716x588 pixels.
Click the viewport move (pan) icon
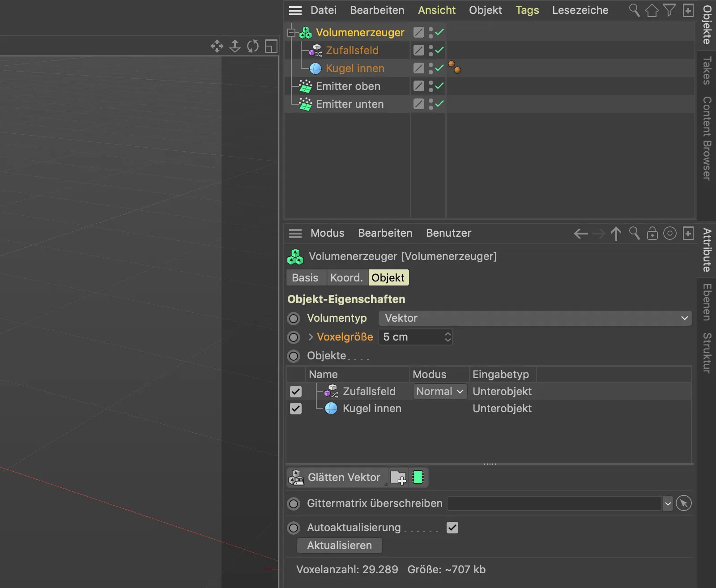point(217,46)
